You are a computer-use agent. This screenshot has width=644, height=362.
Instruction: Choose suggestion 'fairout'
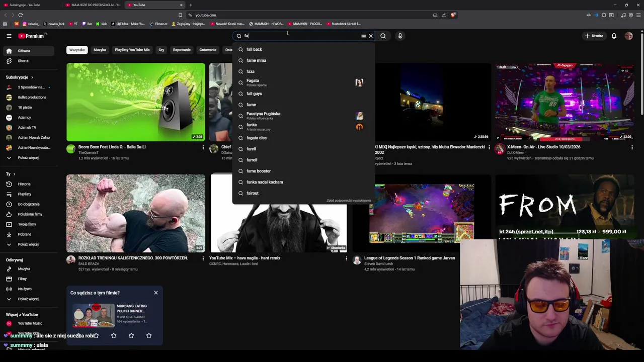[303, 193]
